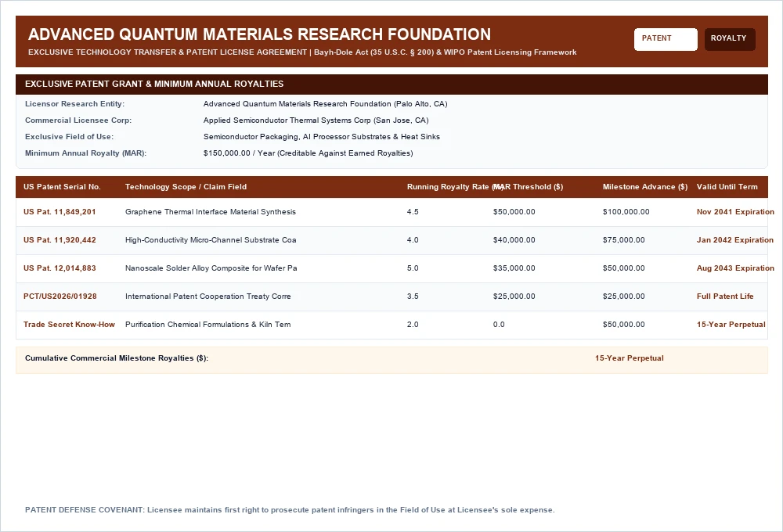
Task: Select the $40,000.00 MAR threshold
Action: pyautogui.click(x=514, y=240)
